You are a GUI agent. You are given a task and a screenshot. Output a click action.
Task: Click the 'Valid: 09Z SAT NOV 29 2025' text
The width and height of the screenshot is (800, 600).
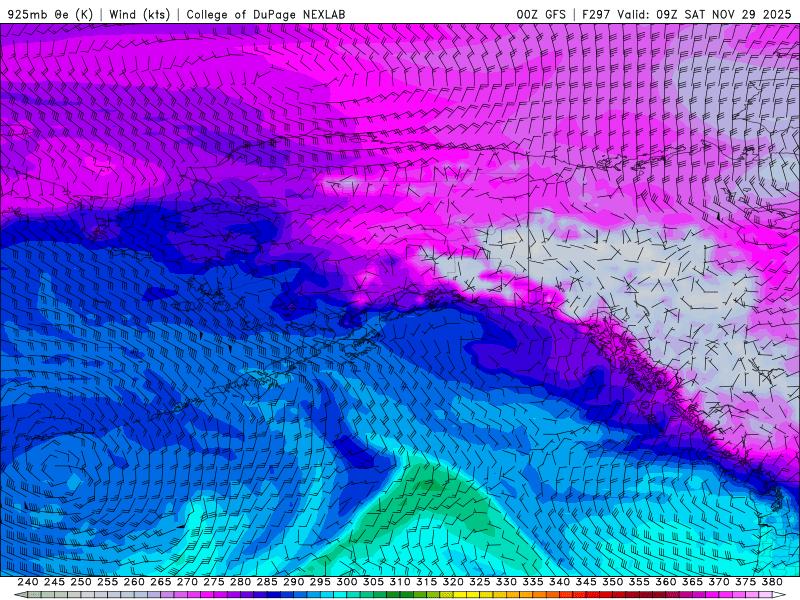point(704,14)
